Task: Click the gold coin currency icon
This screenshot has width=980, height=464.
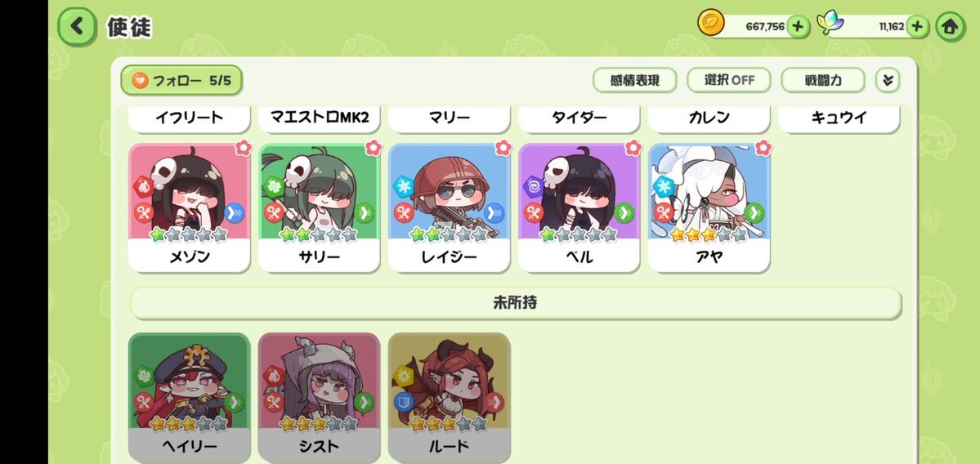Action: click(710, 24)
